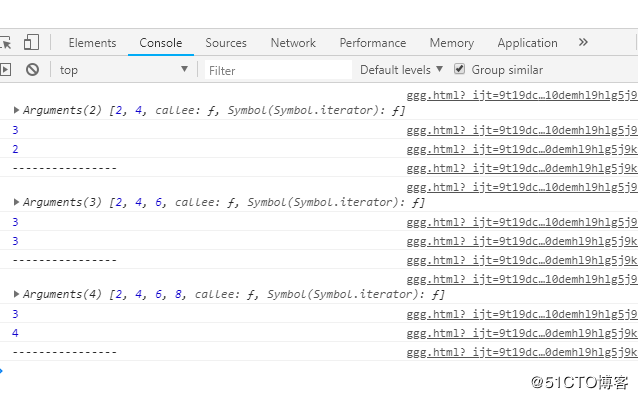Image resolution: width=638 pixels, height=399 pixels.
Task: Activate the inspect element picker icon
Action: (5, 43)
